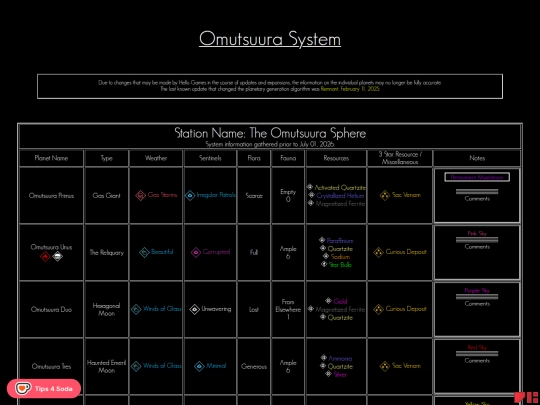Click the Beautiful weather icon for Omutsuura Unus

coord(144,252)
